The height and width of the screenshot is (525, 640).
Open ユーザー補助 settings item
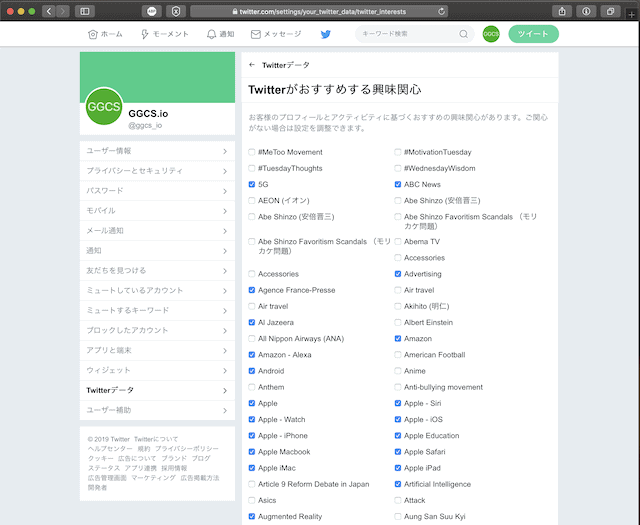tap(157, 410)
